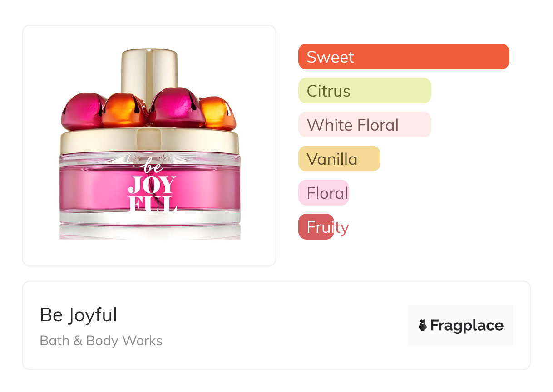Open the Bath & Body Works brand link

coord(101,341)
